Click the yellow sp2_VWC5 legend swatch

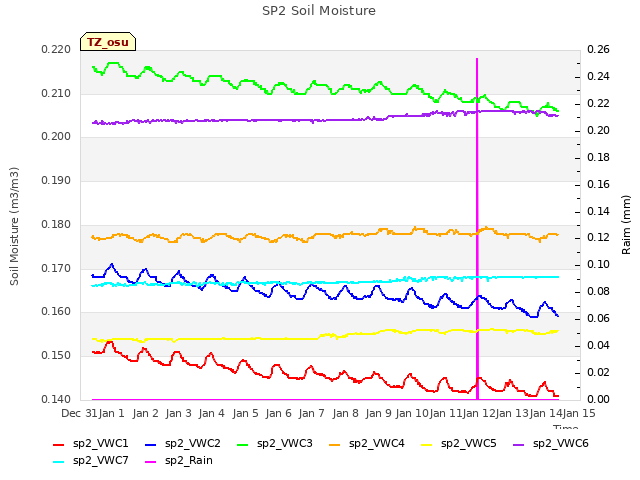(x=427, y=444)
